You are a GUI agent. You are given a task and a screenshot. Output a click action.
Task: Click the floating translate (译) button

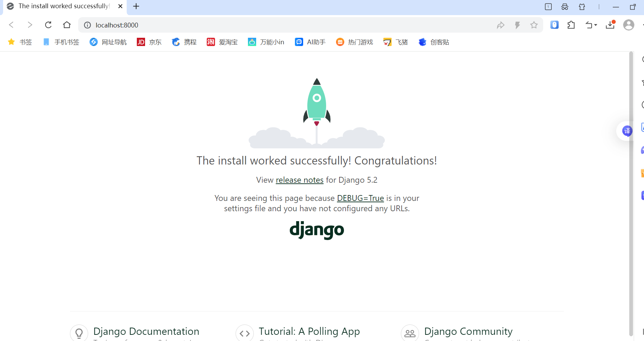click(x=627, y=131)
